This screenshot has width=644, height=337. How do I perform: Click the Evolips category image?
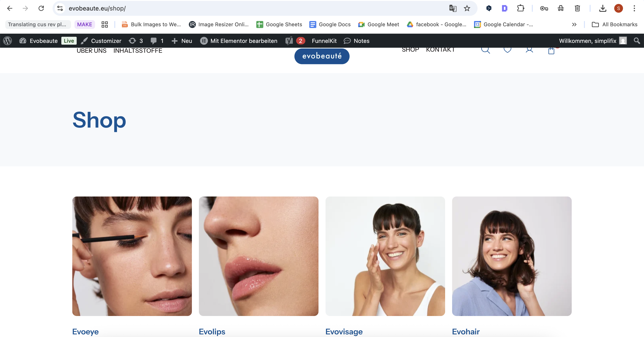pos(258,256)
